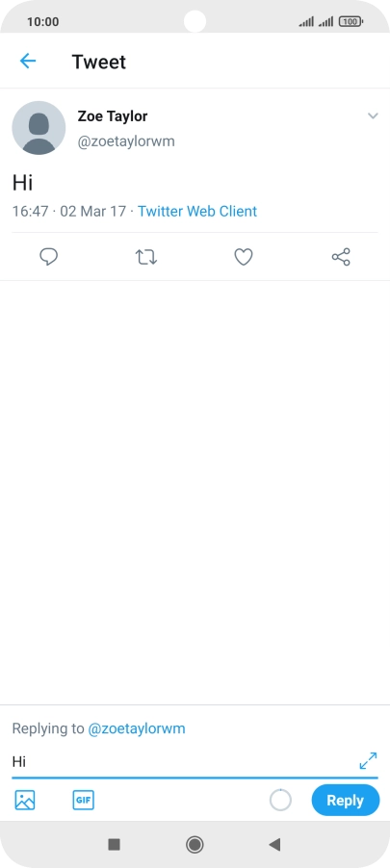Tap the Android back triangle button

274,844
